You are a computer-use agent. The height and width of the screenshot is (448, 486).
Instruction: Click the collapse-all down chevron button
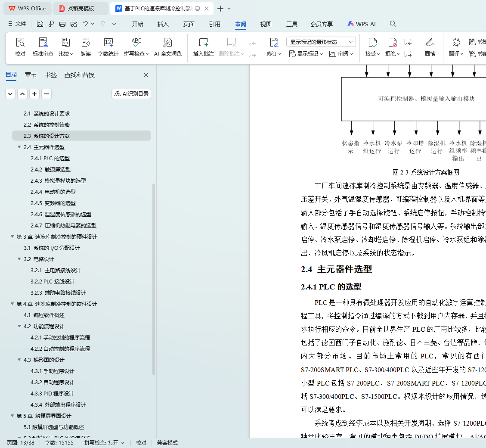click(10, 94)
